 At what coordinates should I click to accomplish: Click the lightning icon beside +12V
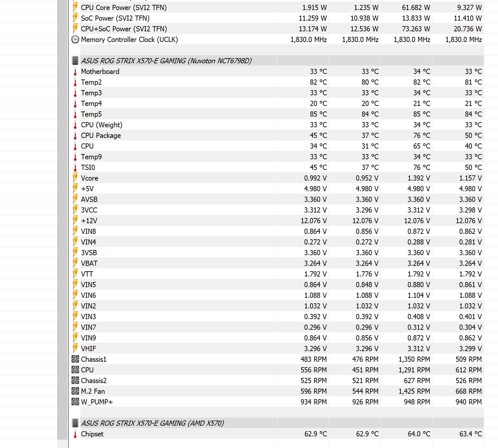tap(75, 221)
